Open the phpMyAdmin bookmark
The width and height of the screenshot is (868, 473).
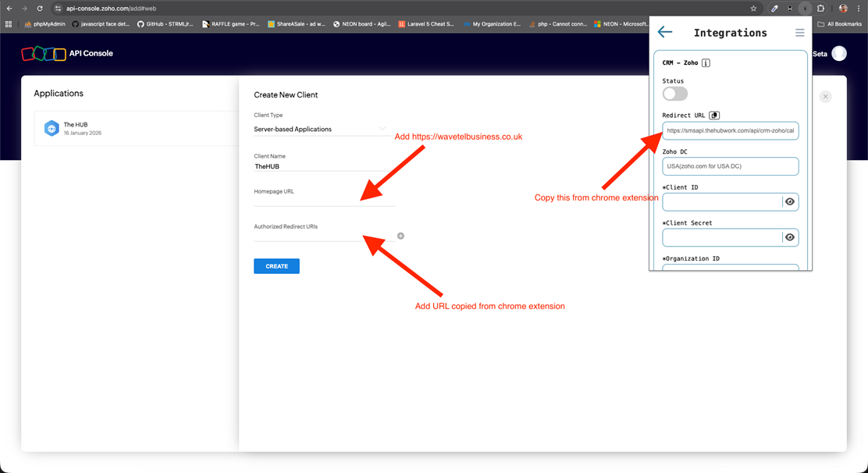(x=44, y=24)
